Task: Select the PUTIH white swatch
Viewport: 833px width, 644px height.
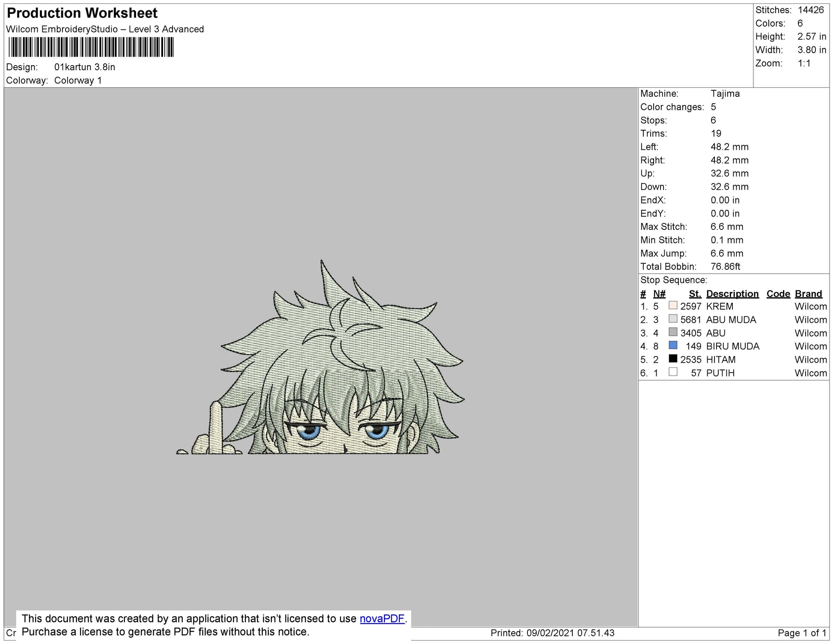Action: click(x=672, y=372)
